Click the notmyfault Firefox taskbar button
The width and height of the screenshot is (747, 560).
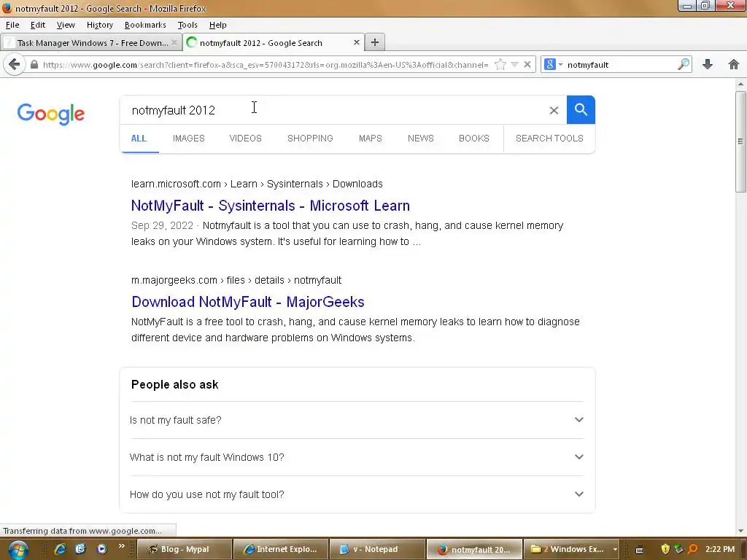tap(474, 549)
